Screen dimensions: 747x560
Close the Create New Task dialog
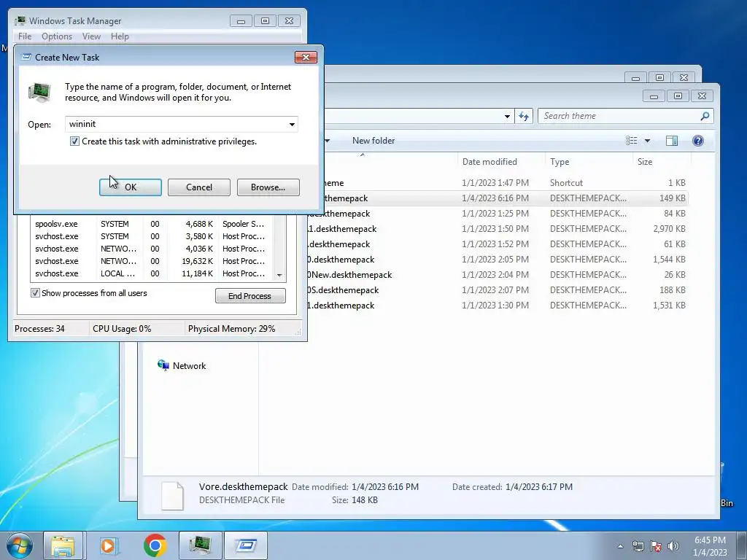[306, 57]
